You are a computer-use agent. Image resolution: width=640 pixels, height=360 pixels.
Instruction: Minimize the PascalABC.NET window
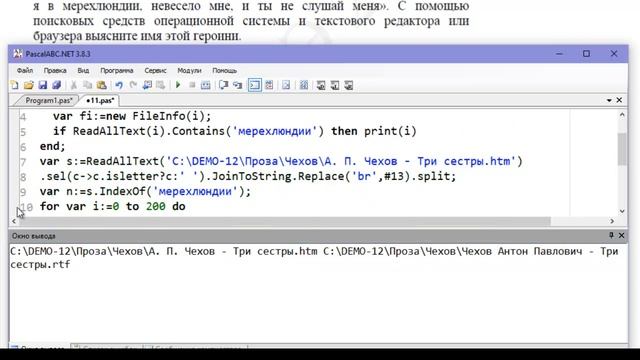559,53
